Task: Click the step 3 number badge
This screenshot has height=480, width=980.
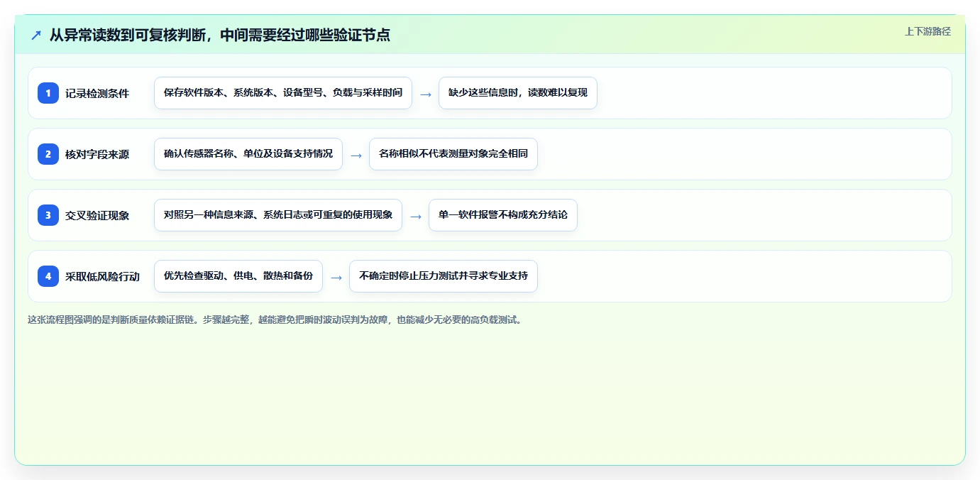Action: 48,214
